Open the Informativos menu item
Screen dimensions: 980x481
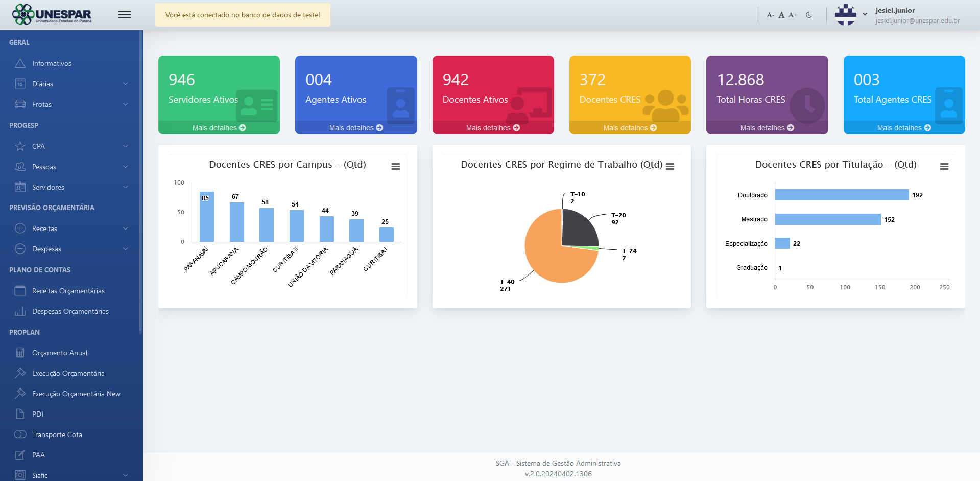[x=52, y=63]
